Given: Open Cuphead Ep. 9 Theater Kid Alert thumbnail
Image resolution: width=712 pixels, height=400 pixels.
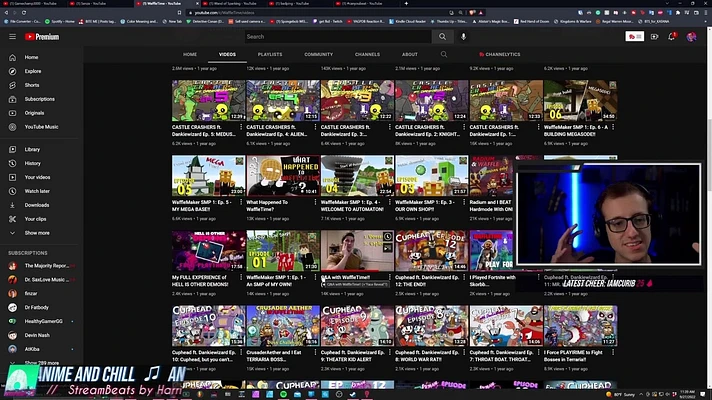Looking at the screenshot, I should 357,326.
